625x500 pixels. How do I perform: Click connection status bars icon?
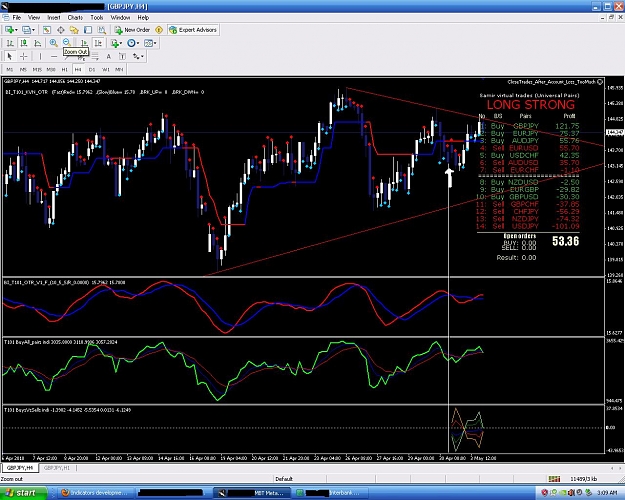554,479
